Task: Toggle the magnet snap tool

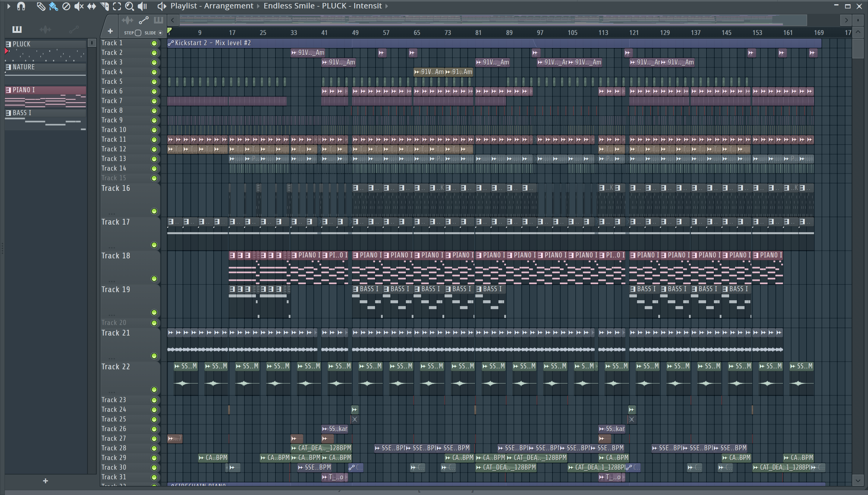Action: click(21, 6)
